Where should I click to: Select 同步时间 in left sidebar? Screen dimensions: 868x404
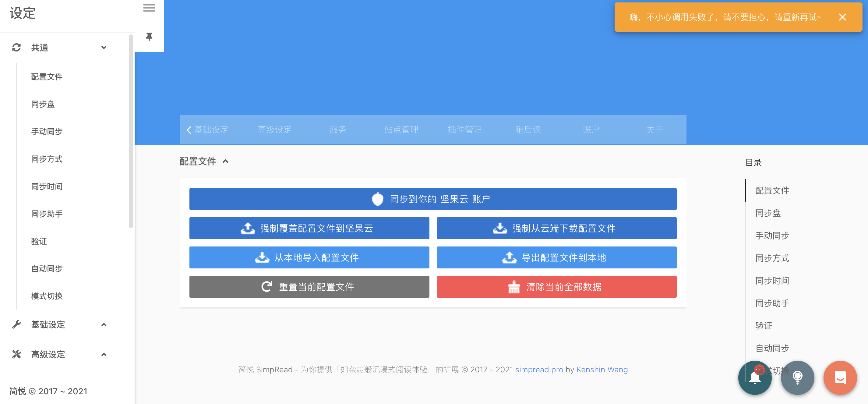(x=47, y=186)
